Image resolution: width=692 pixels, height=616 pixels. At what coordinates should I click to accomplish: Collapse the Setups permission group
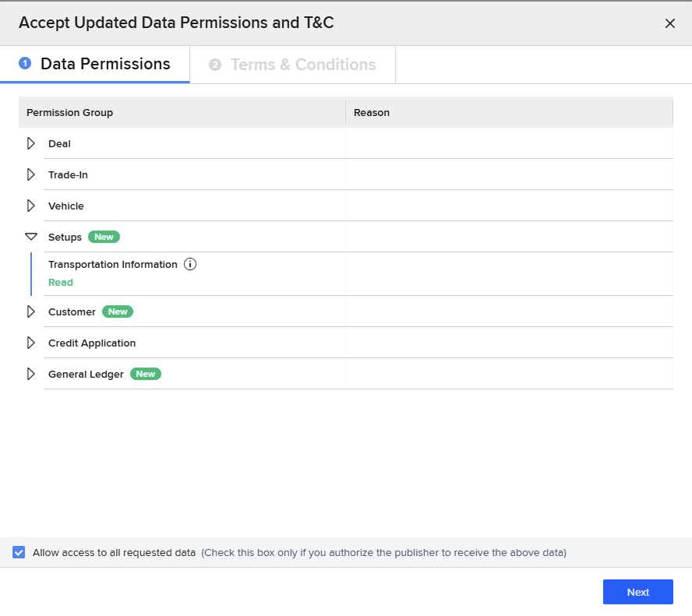coord(31,237)
